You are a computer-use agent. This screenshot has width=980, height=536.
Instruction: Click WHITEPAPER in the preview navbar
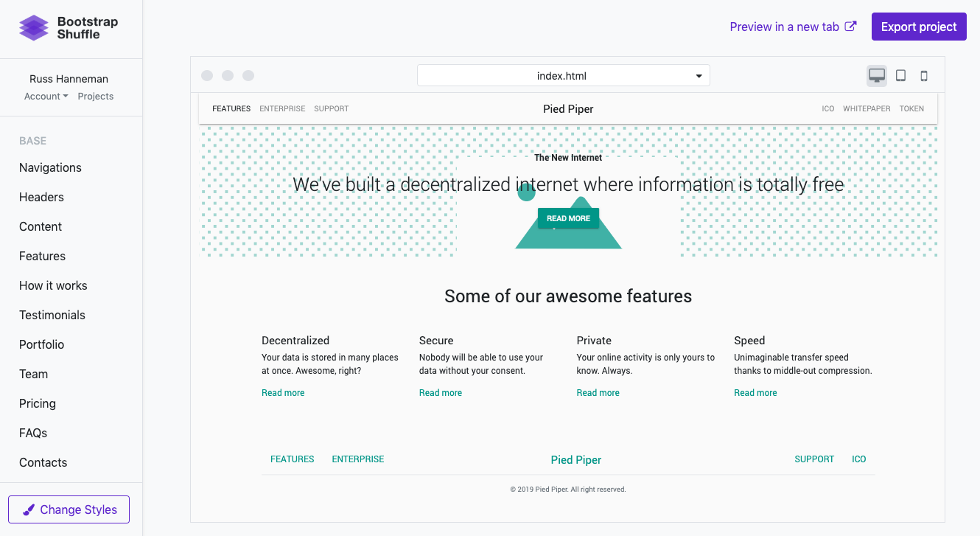pos(867,108)
